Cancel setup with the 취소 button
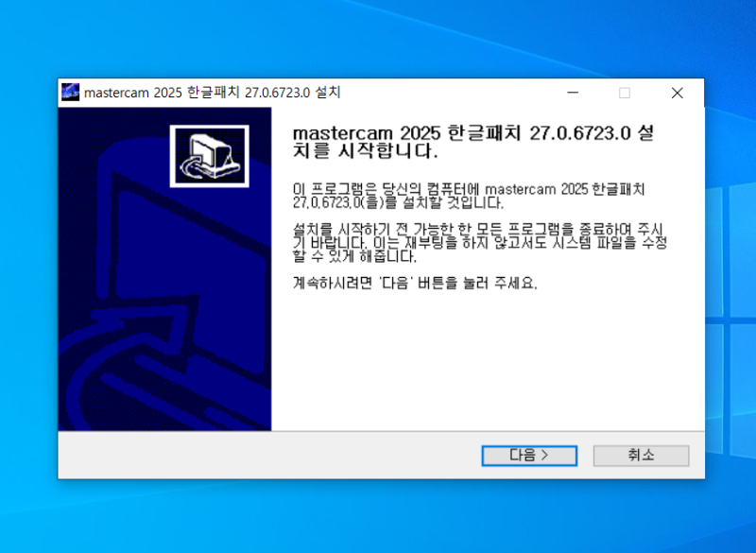This screenshot has height=553, width=756. click(641, 456)
